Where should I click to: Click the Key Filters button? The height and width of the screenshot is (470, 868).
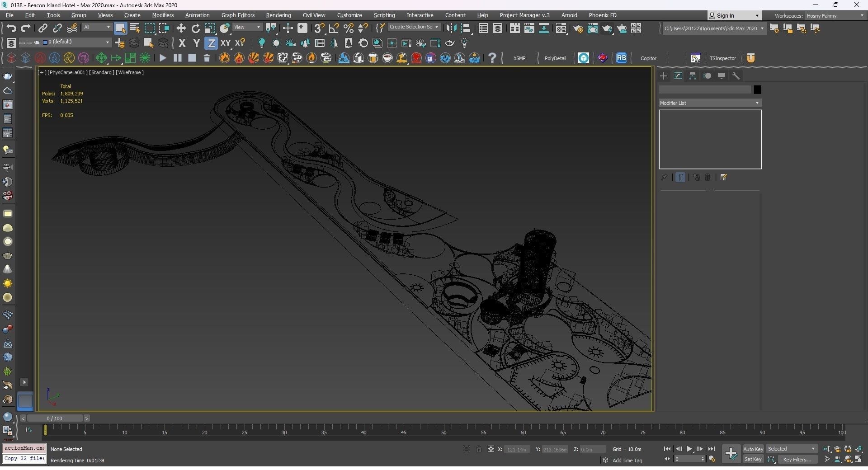797,460
